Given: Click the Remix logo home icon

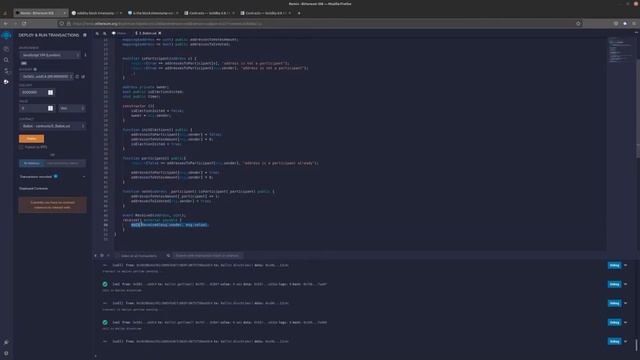Looking at the screenshot, I should [x=6, y=36].
